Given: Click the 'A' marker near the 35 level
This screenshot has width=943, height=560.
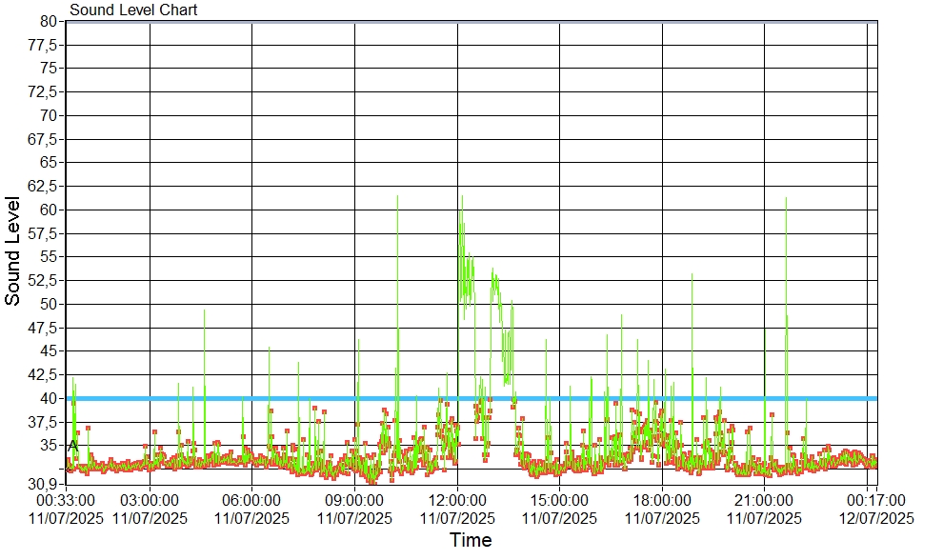Looking at the screenshot, I should pos(72,445).
